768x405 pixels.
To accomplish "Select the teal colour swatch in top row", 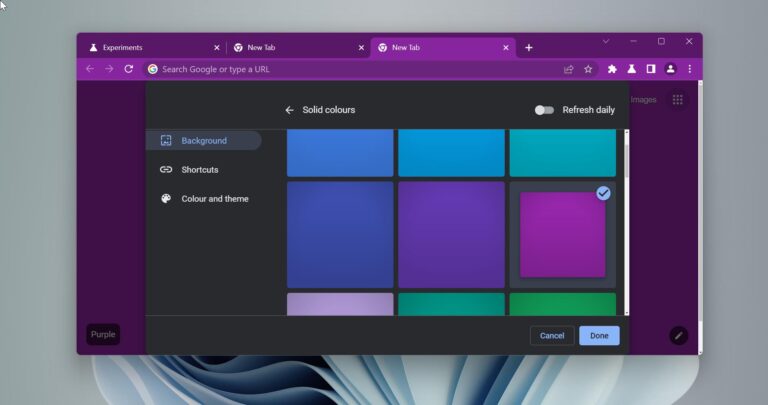I will pos(563,153).
